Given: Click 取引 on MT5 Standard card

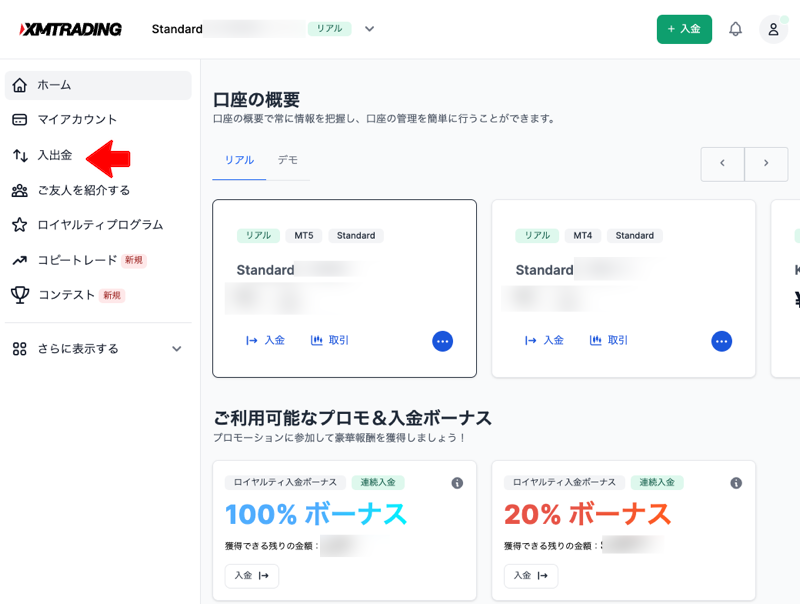Looking at the screenshot, I should (330, 340).
